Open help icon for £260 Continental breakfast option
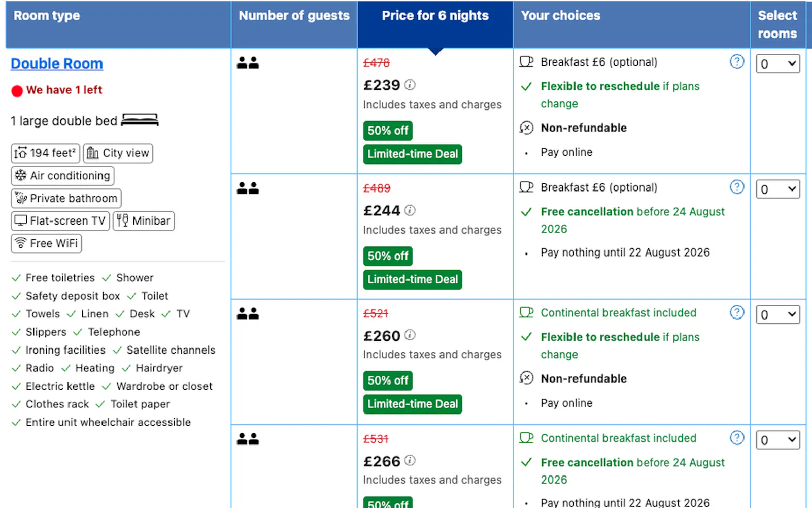Image resolution: width=812 pixels, height=508 pixels. click(737, 312)
